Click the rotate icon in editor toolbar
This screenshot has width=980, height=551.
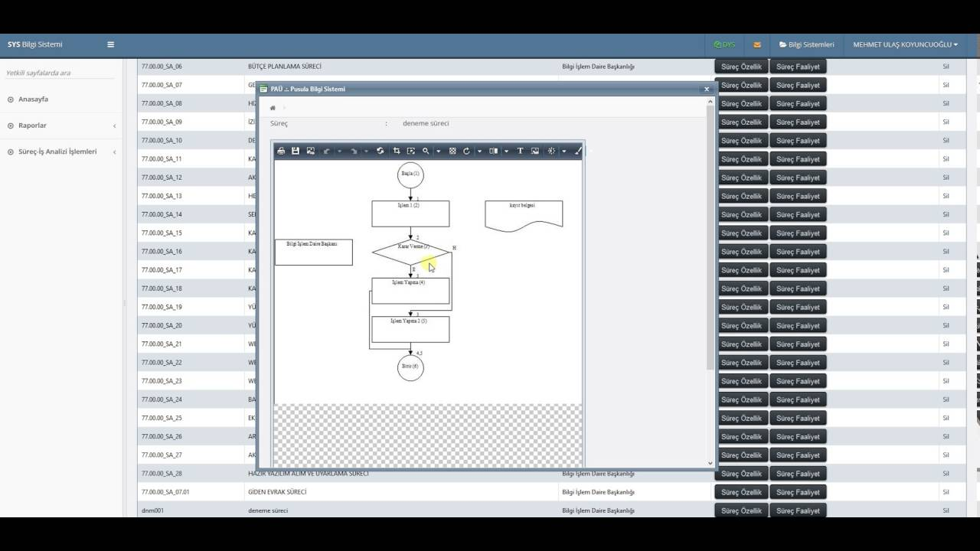pos(466,151)
